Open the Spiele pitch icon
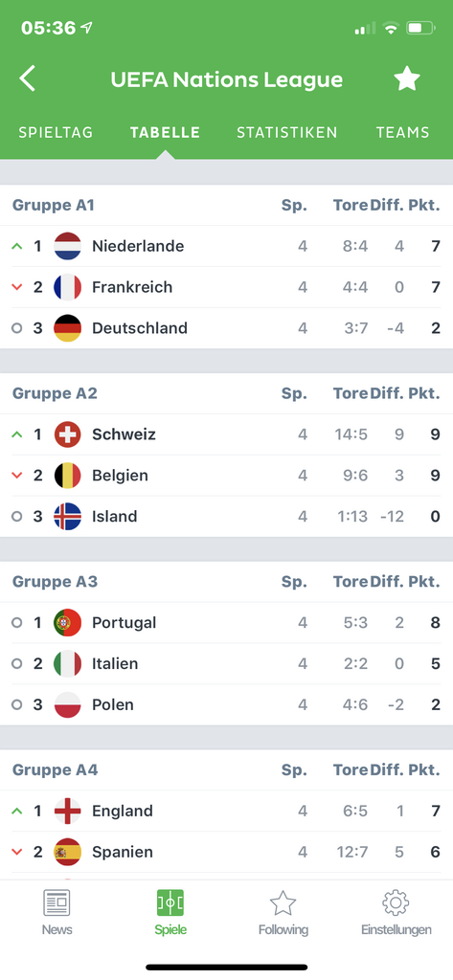453x980 pixels. pyautogui.click(x=170, y=903)
